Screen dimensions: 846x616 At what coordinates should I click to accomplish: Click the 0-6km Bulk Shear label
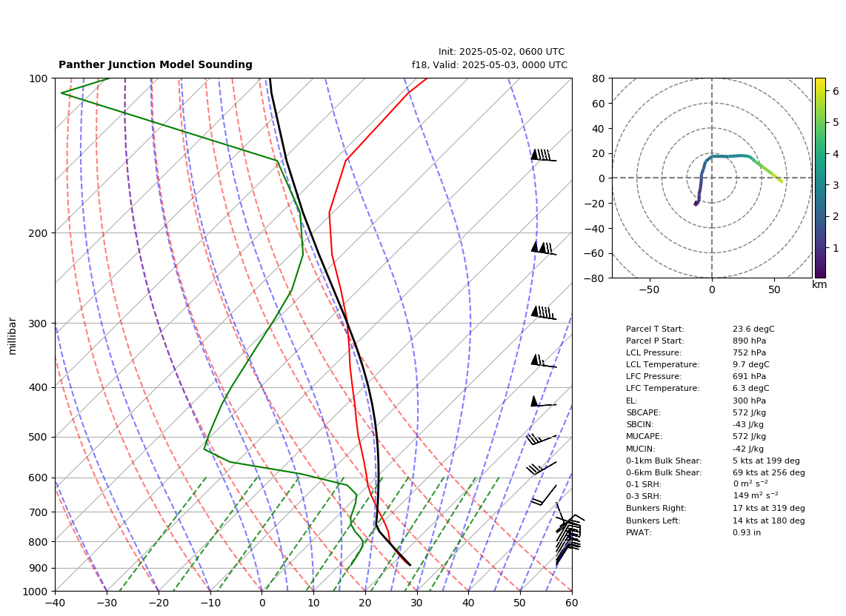pos(664,472)
